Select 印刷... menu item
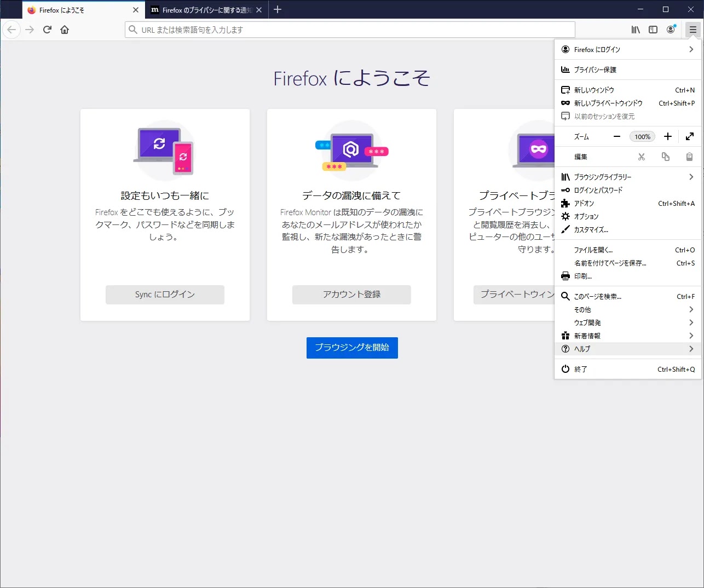704x588 pixels. point(628,276)
